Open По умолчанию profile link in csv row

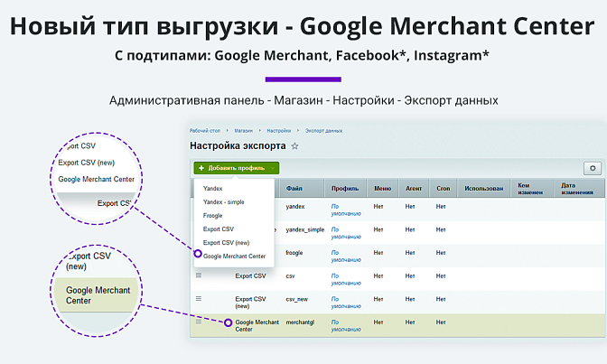(x=346, y=280)
